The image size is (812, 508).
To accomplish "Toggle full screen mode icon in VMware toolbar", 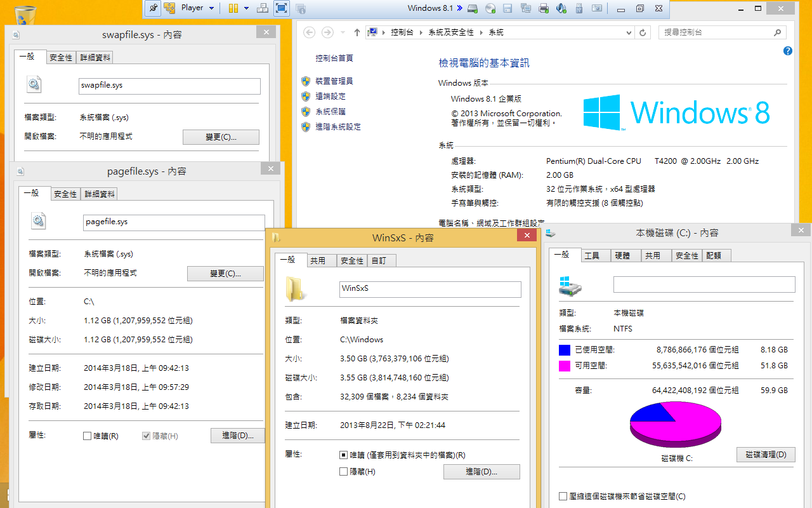I will 282,8.
